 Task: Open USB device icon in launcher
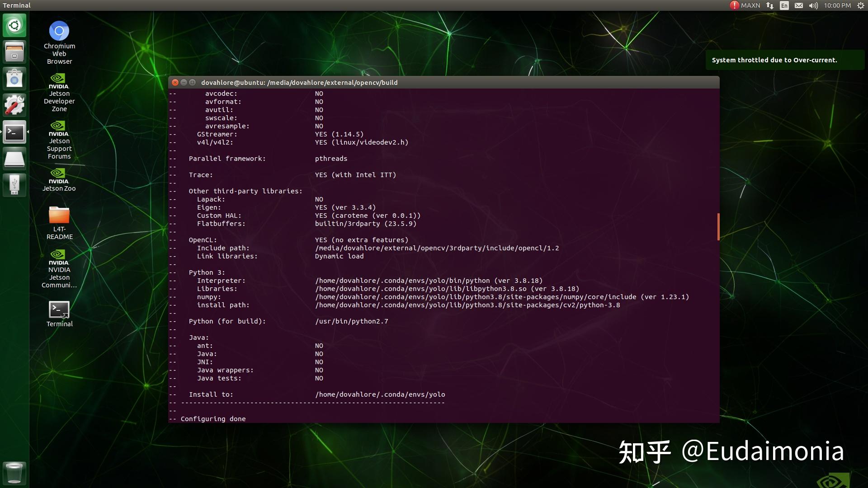click(x=14, y=185)
